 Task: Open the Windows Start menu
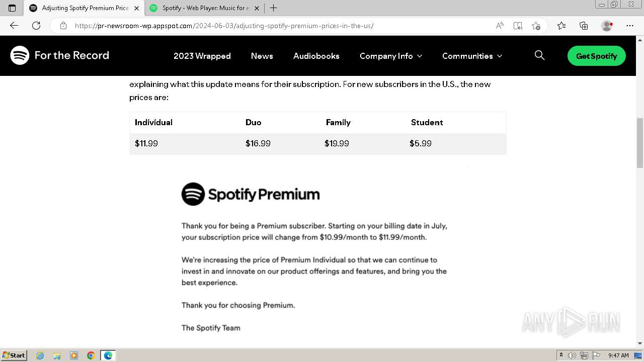pyautogui.click(x=14, y=355)
